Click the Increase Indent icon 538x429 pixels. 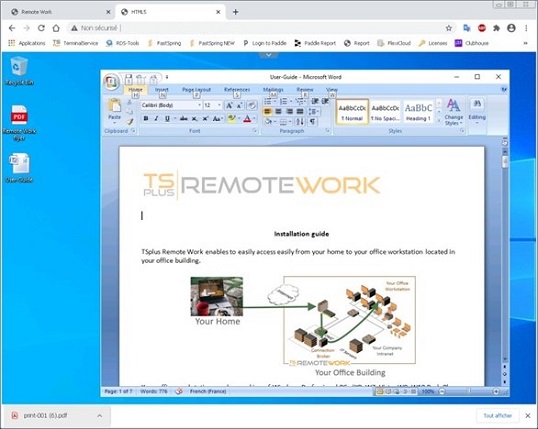tap(325, 101)
